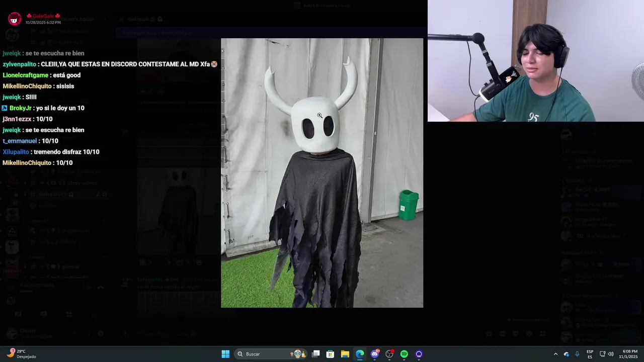Click the GaleGale username in the image viewer

[43, 16]
